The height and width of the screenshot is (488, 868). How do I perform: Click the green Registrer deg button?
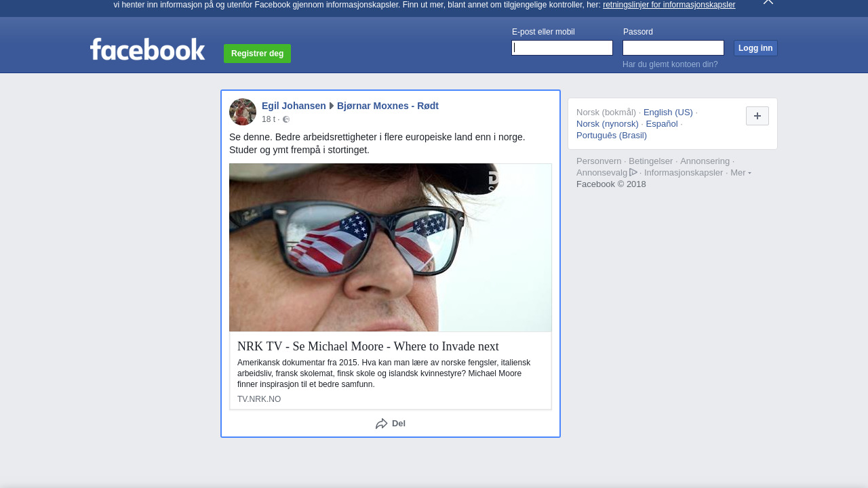pos(257,54)
